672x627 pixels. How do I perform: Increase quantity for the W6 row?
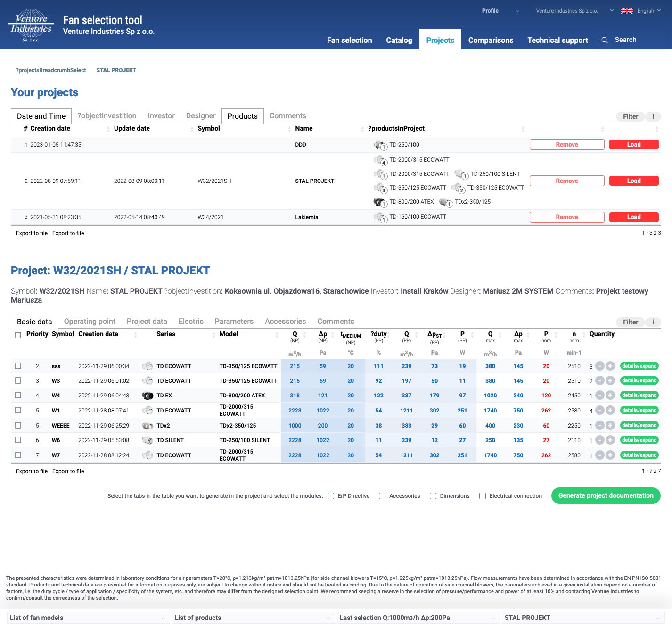(610, 440)
